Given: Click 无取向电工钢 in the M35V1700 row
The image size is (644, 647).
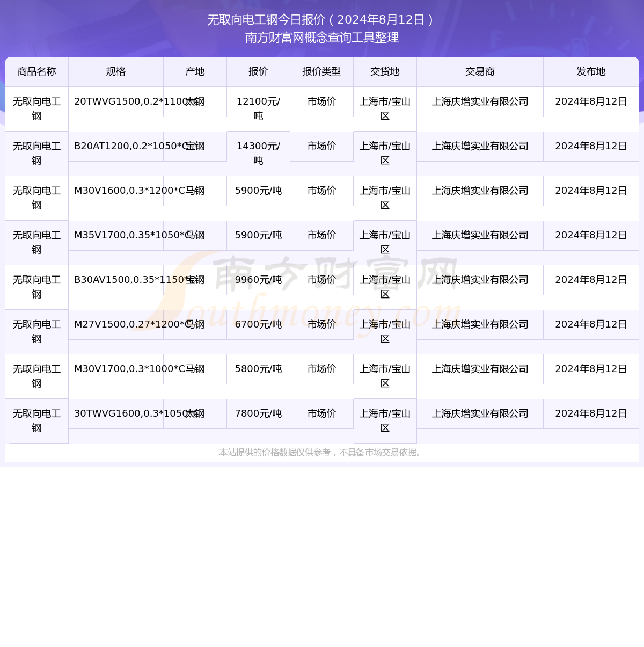Looking at the screenshot, I should click(37, 243).
